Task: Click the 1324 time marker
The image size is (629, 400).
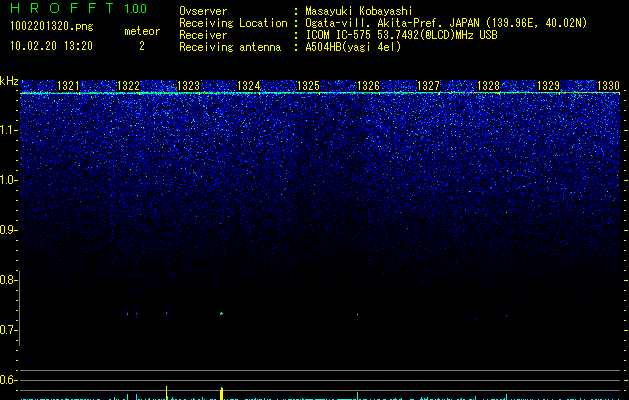Action: (x=248, y=85)
